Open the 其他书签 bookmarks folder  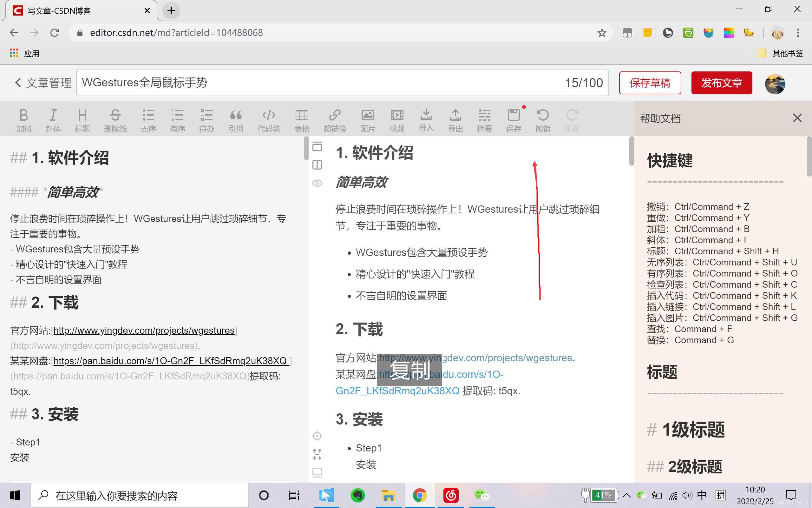pyautogui.click(x=781, y=53)
